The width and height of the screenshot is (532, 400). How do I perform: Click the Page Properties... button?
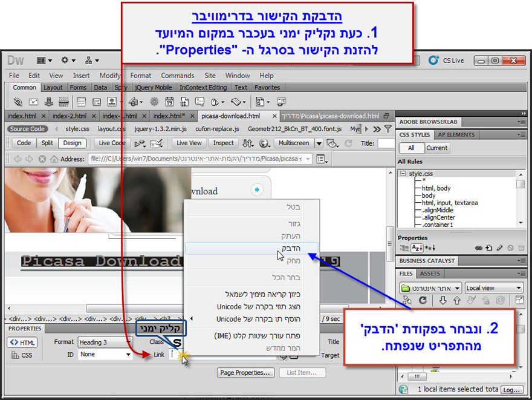pos(245,373)
